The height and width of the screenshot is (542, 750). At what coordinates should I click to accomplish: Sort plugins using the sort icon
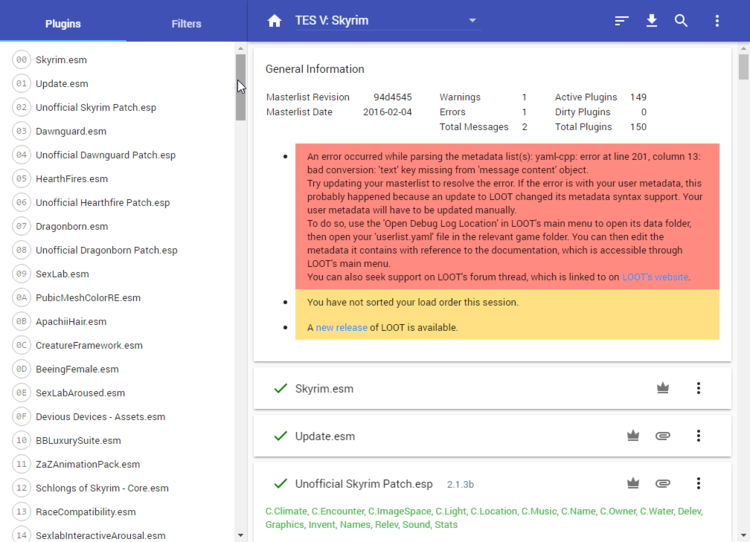tap(621, 21)
